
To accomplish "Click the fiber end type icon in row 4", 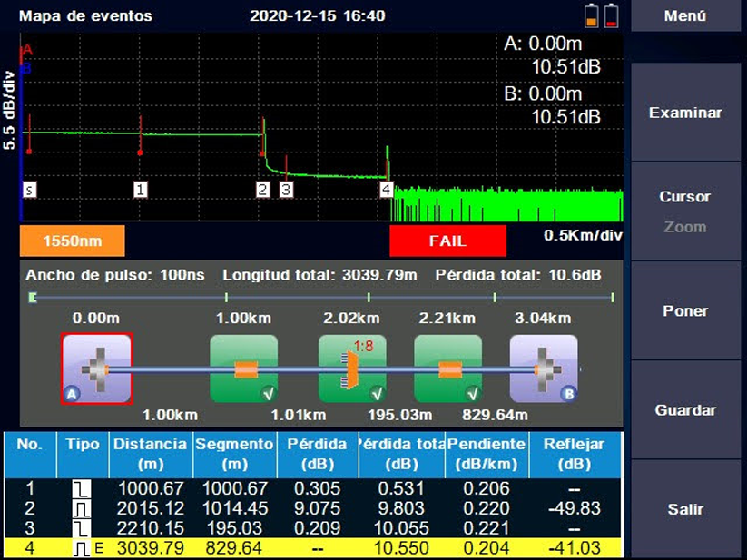I will (x=83, y=548).
